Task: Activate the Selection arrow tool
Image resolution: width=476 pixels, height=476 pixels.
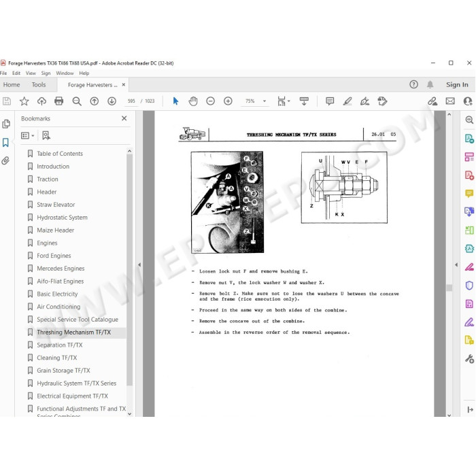Action: tap(175, 101)
